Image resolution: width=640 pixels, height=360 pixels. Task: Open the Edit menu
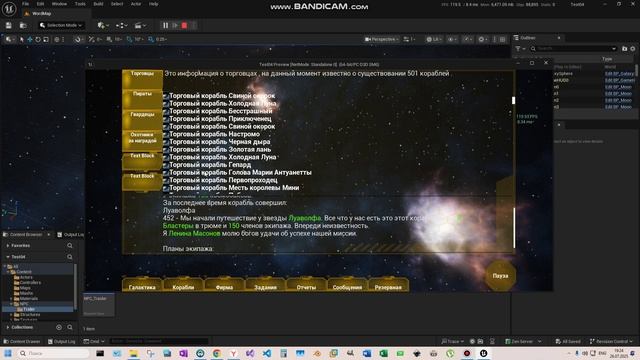(40, 4)
